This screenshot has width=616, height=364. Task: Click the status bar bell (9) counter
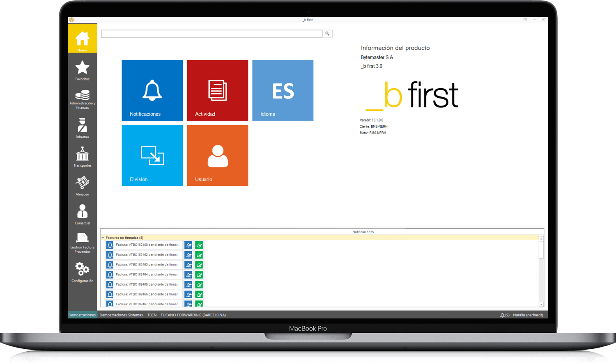pos(505,315)
